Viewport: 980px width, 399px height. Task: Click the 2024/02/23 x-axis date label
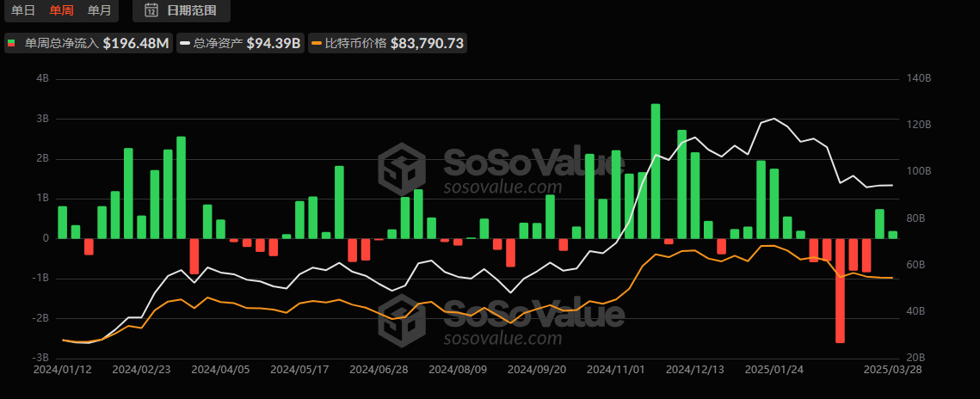coord(141,369)
